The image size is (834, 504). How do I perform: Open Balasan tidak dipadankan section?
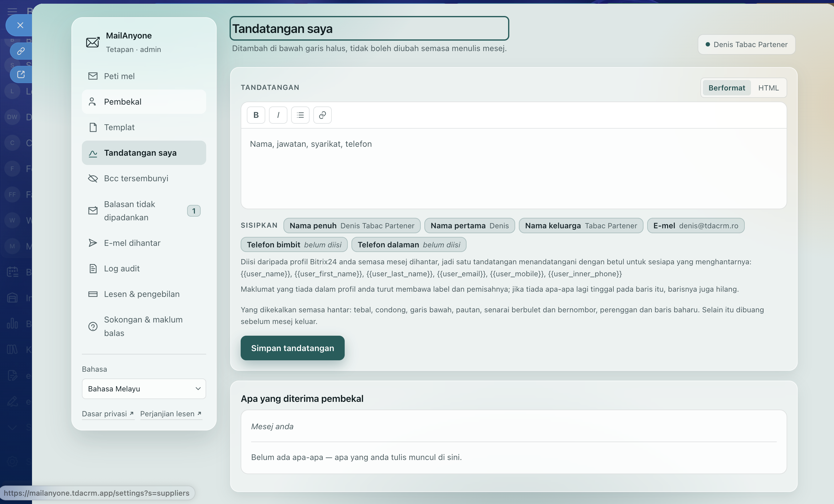[144, 211]
